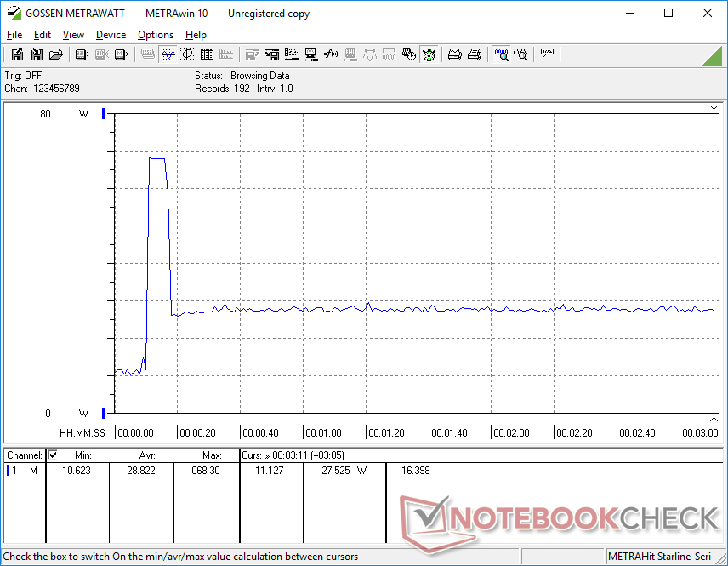Screen dimensions: 728x566
Task: Open the date and clock schedule icon
Action: pyautogui.click(x=408, y=54)
